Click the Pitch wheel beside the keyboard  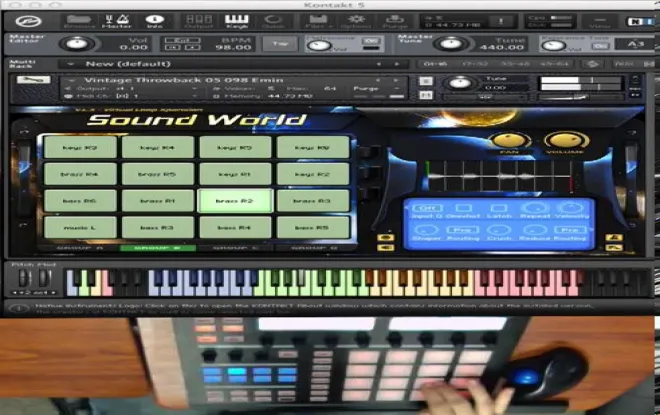click(25, 278)
